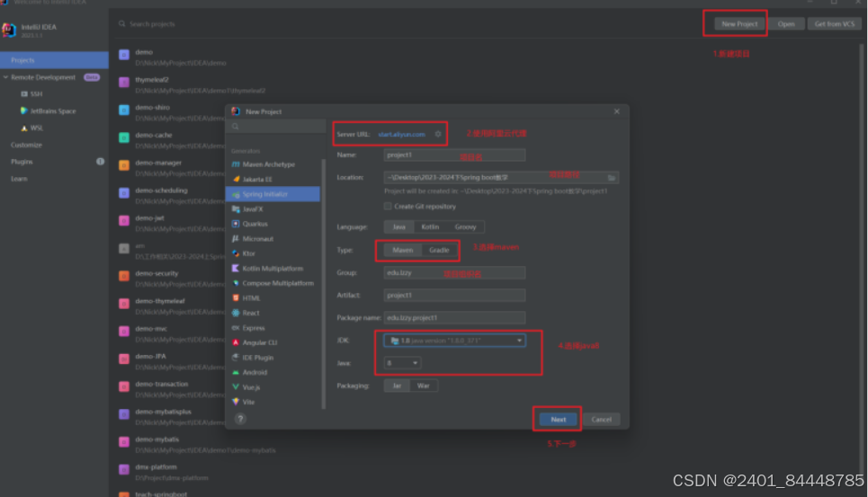Open the Java version dropdown
Image resolution: width=868 pixels, height=497 pixels.
[402, 363]
